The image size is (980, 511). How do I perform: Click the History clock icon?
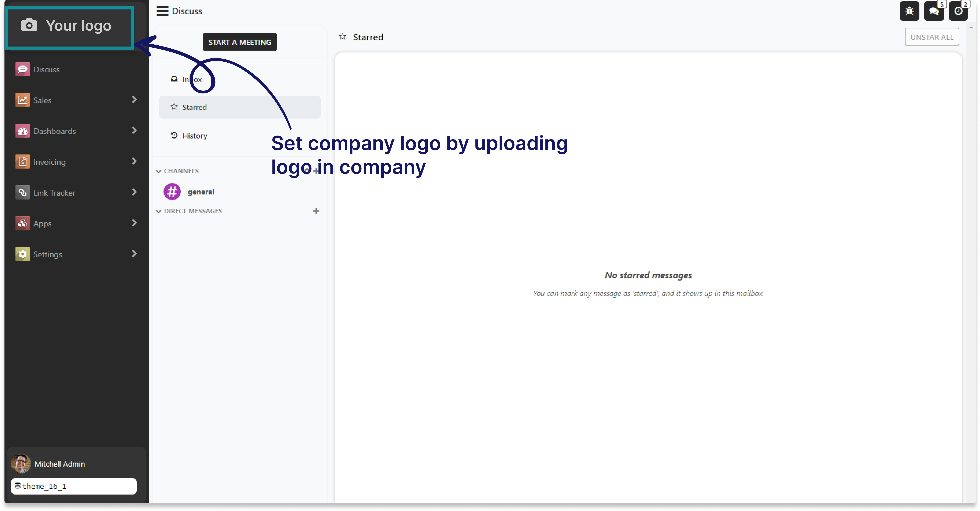tap(174, 136)
